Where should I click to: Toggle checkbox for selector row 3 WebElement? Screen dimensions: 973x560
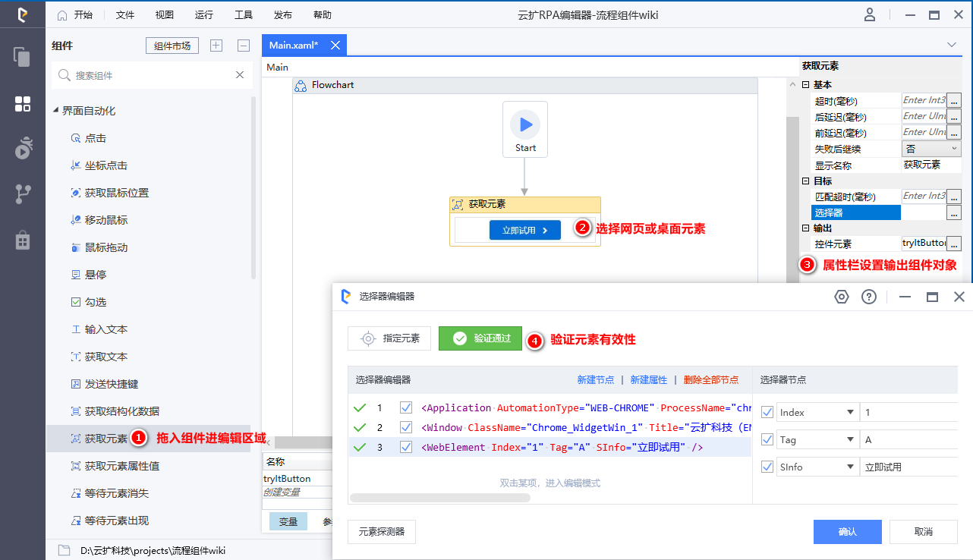[x=406, y=447]
